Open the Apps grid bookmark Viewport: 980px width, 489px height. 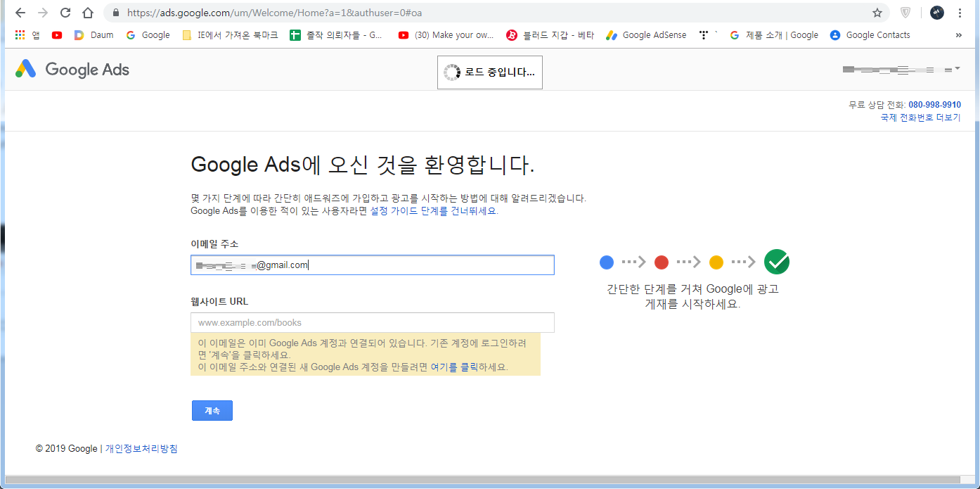tap(27, 35)
